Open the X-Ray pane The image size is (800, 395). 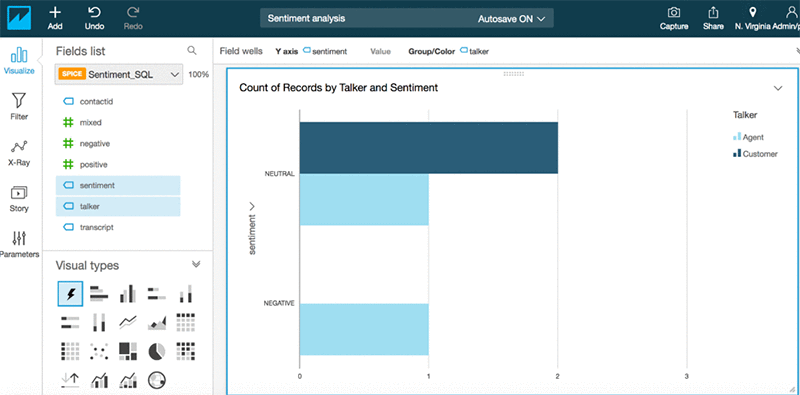(19, 153)
